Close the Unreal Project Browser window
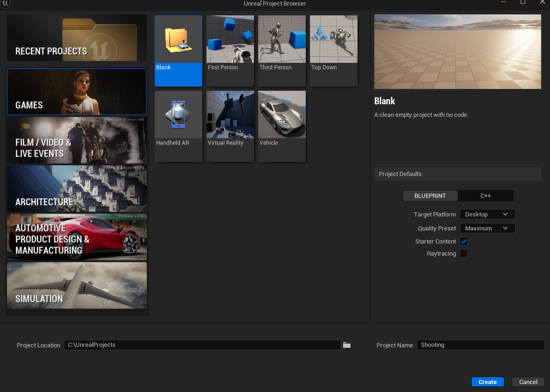Image resolution: width=550 pixels, height=392 pixels. [x=542, y=2]
